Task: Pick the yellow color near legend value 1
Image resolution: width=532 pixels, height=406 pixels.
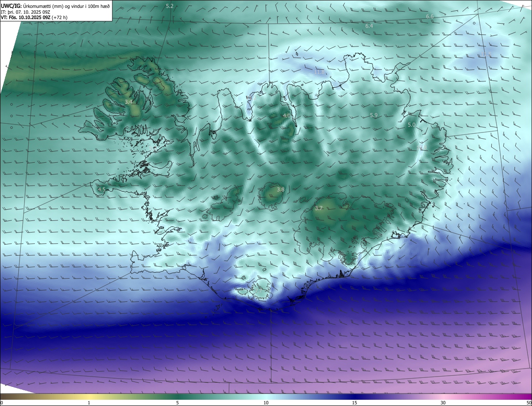Action: pos(89,396)
